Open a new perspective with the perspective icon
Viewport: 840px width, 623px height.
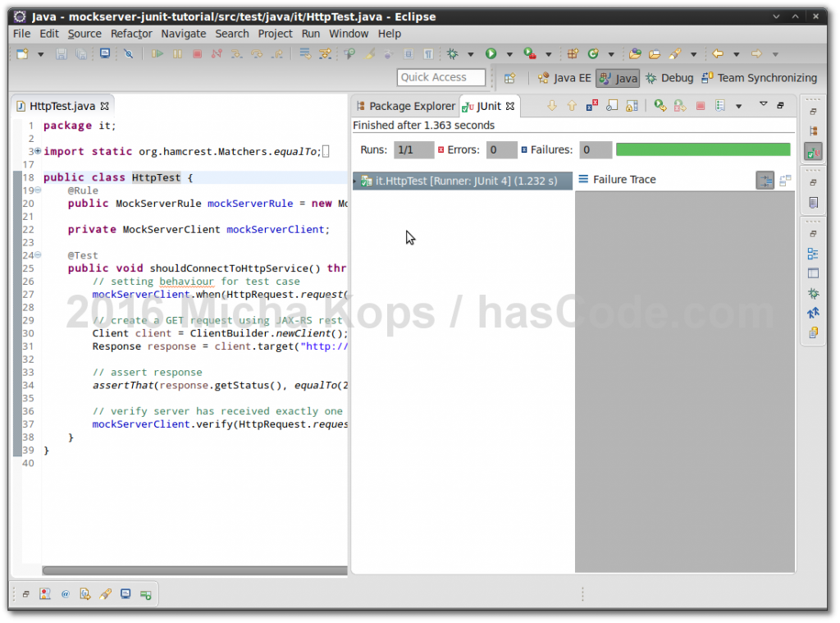[x=511, y=78]
